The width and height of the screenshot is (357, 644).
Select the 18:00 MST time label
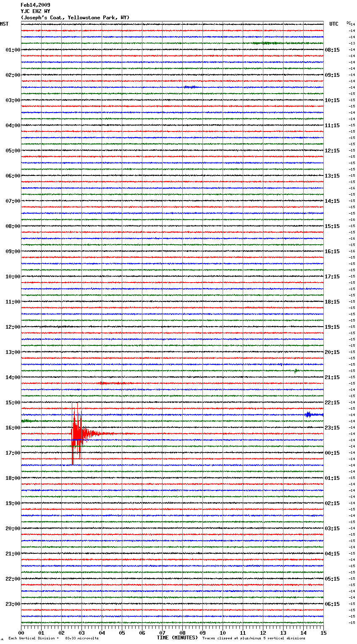point(13,478)
